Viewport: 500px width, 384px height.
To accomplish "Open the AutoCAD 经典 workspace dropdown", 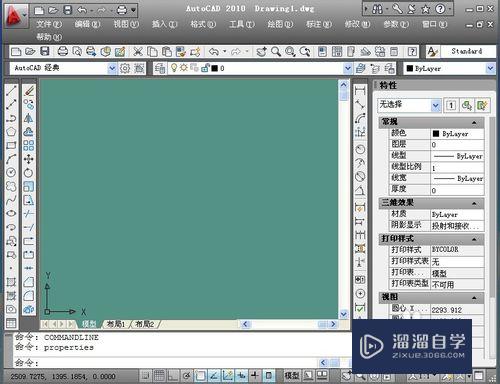I will [112, 68].
